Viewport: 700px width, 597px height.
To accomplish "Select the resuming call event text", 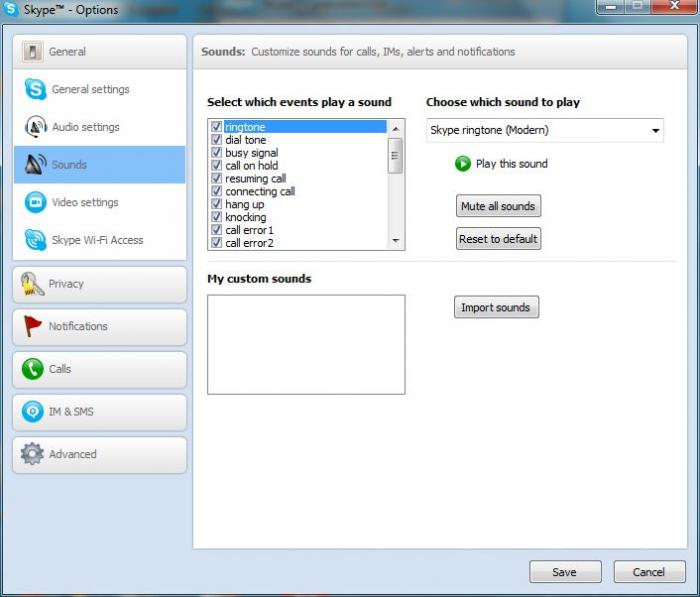I will pyautogui.click(x=255, y=179).
